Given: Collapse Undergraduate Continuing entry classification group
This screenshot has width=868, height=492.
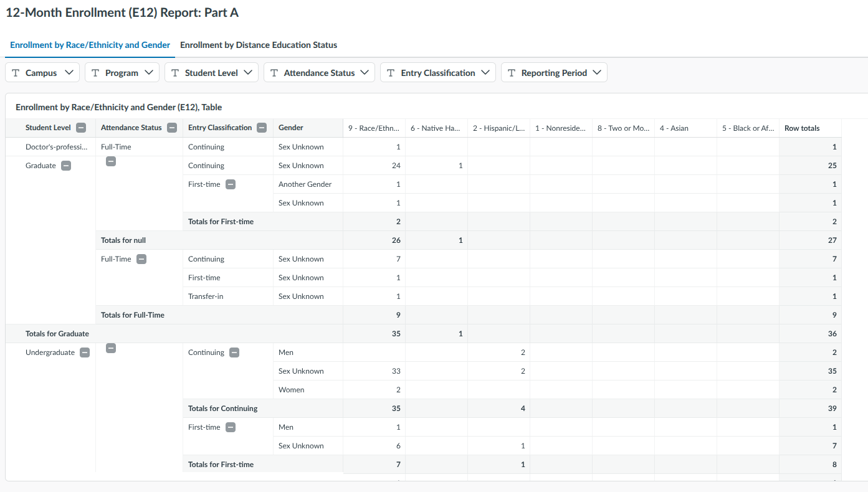Looking at the screenshot, I should pos(234,352).
